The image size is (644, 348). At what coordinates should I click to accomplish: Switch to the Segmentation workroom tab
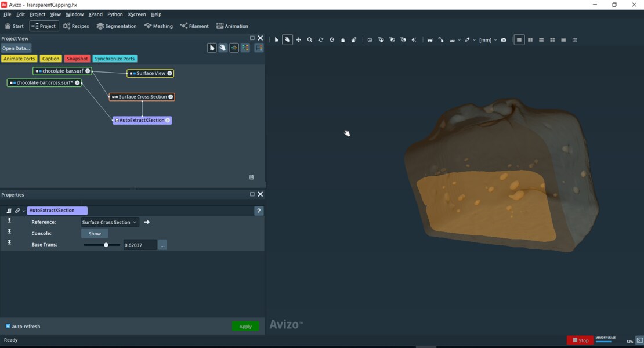[117, 26]
